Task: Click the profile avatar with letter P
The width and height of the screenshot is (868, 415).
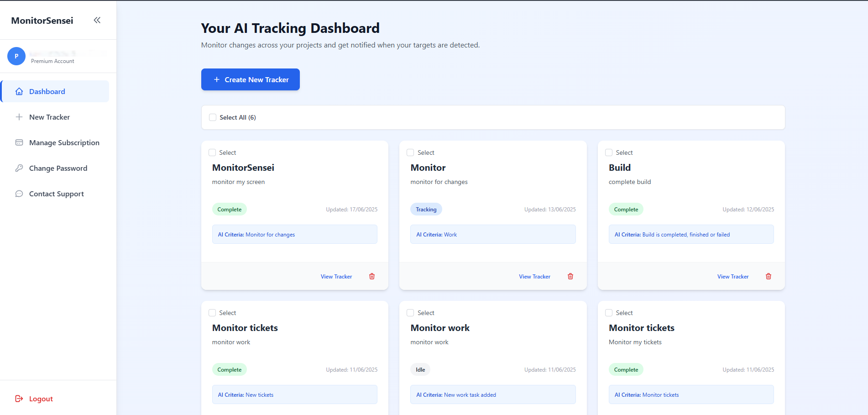Action: pos(16,56)
